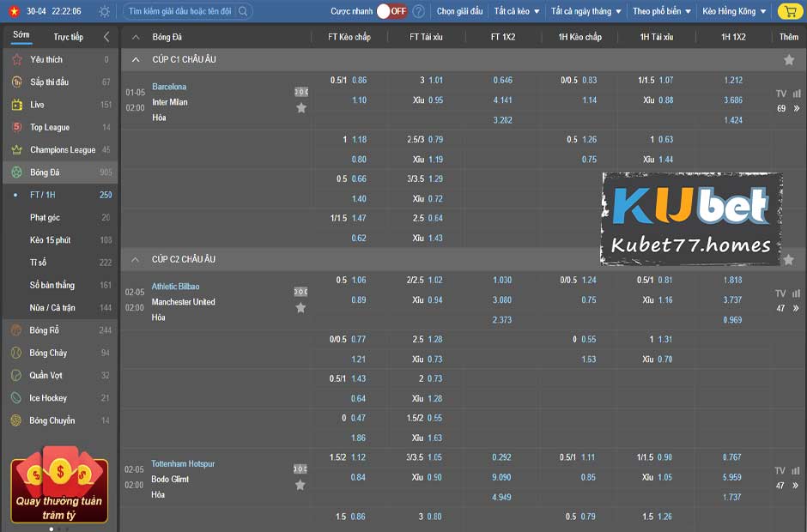The width and height of the screenshot is (807, 532).
Task: Select FT / 1H submenu item
Action: coord(60,195)
